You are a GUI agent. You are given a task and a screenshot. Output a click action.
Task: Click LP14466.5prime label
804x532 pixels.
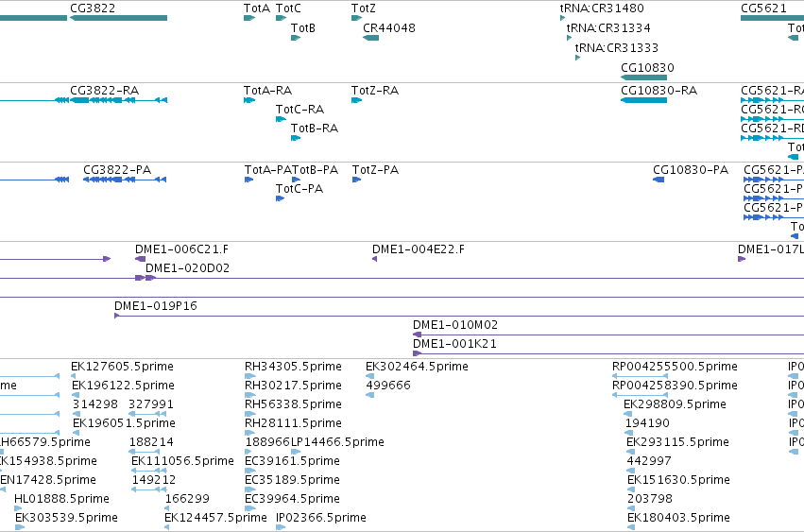click(x=338, y=442)
